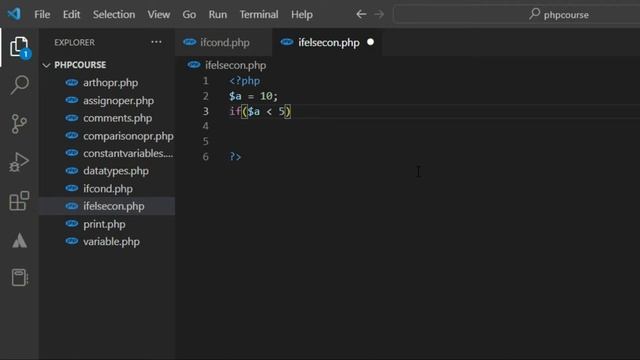
Task: Open print.php in the explorer
Action: tap(107, 224)
